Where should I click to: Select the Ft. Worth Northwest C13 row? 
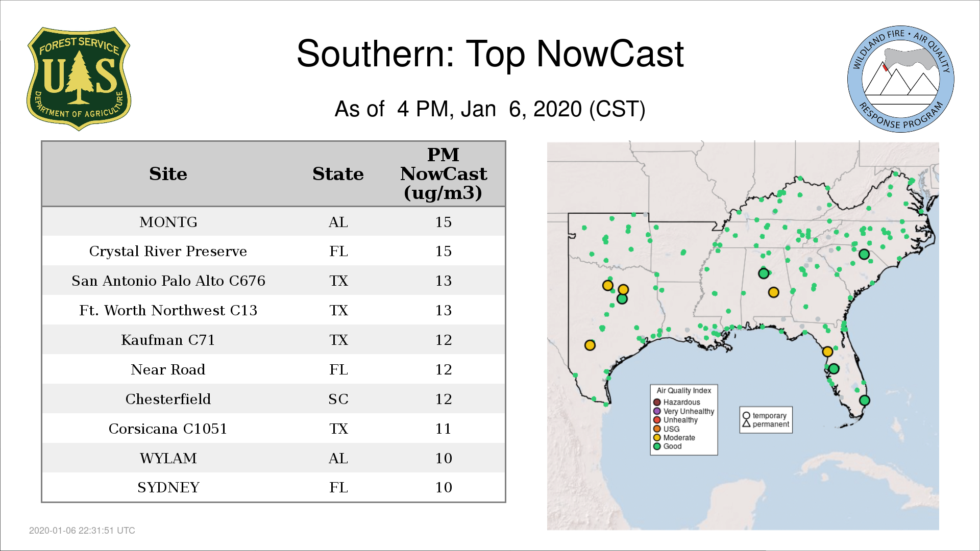[x=273, y=310]
